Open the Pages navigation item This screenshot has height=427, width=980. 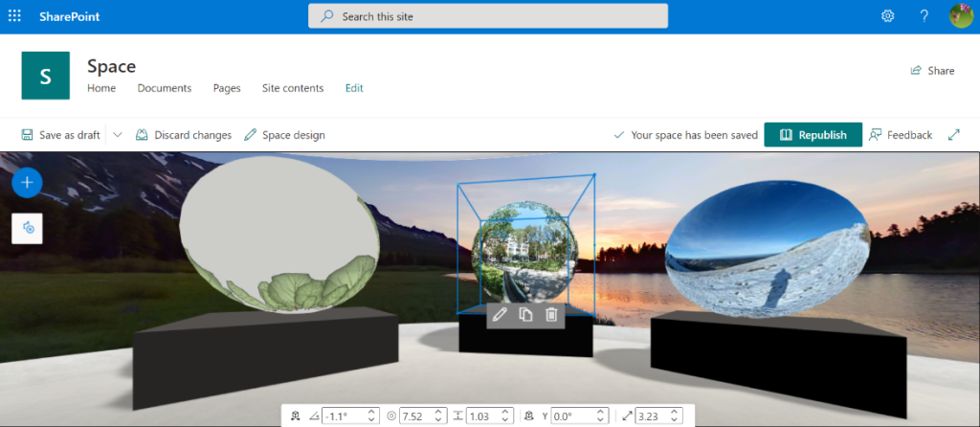click(227, 88)
